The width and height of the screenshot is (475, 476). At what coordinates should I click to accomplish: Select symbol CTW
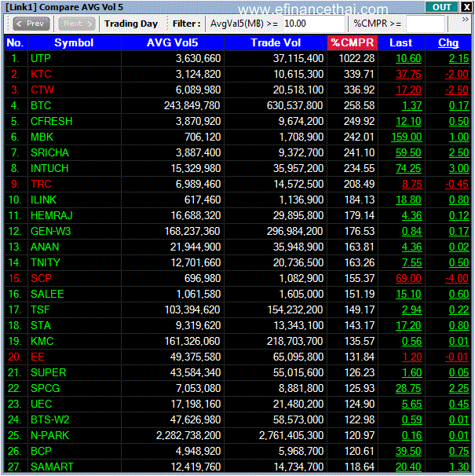coord(42,90)
